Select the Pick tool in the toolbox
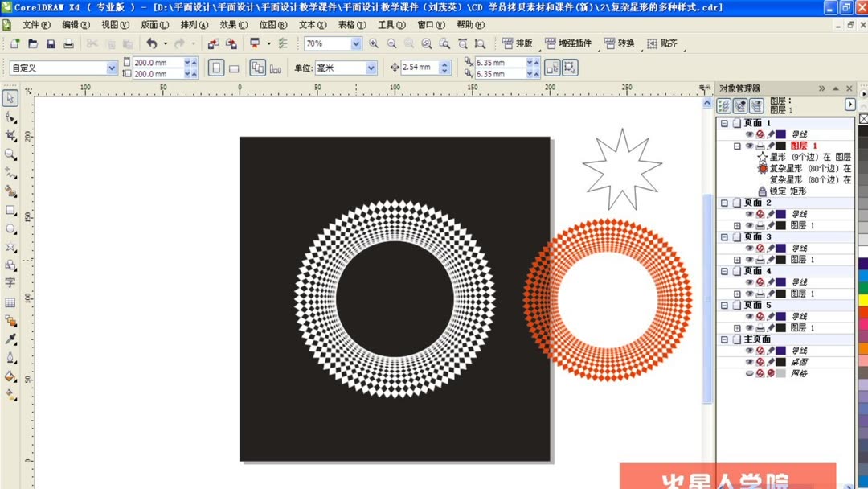This screenshot has width=868, height=489. pyautogui.click(x=10, y=98)
